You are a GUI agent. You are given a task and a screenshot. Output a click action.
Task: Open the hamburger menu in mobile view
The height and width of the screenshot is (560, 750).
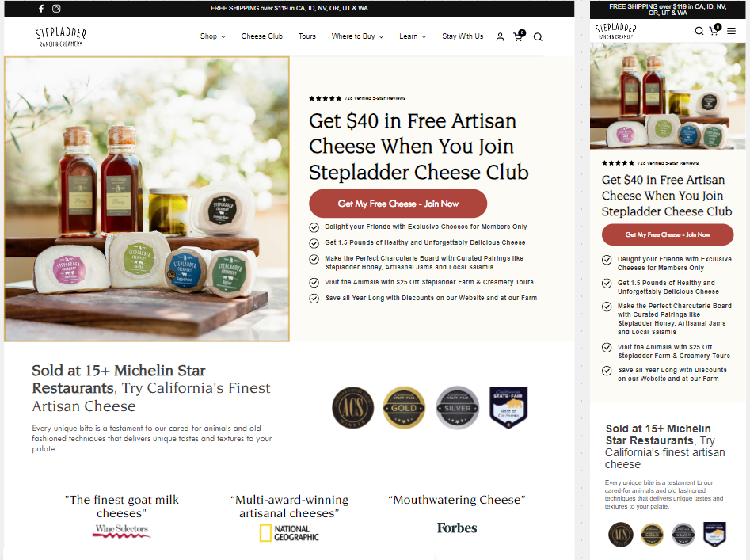pyautogui.click(x=731, y=31)
